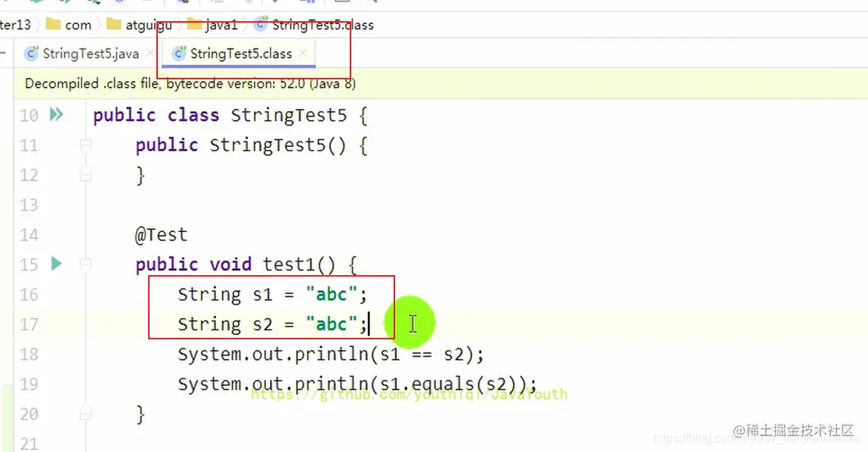Click the s1.equals(s2) println statement
The width and height of the screenshot is (868, 452).
tap(357, 384)
